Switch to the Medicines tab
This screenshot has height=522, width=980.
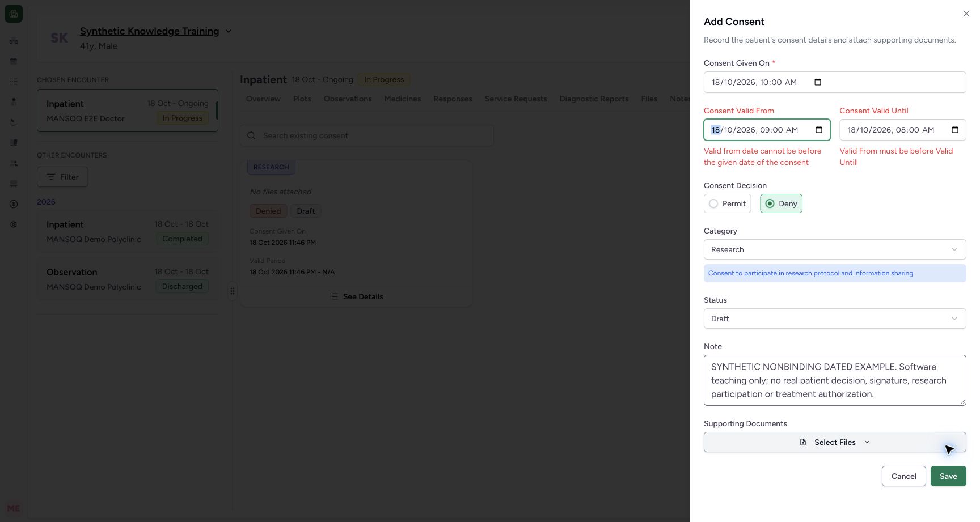403,99
